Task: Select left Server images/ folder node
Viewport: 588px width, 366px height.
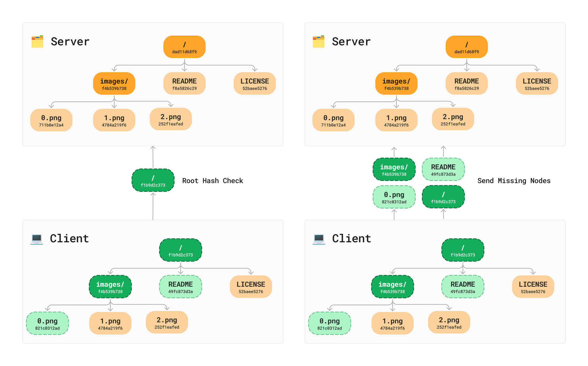Action: 114,83
